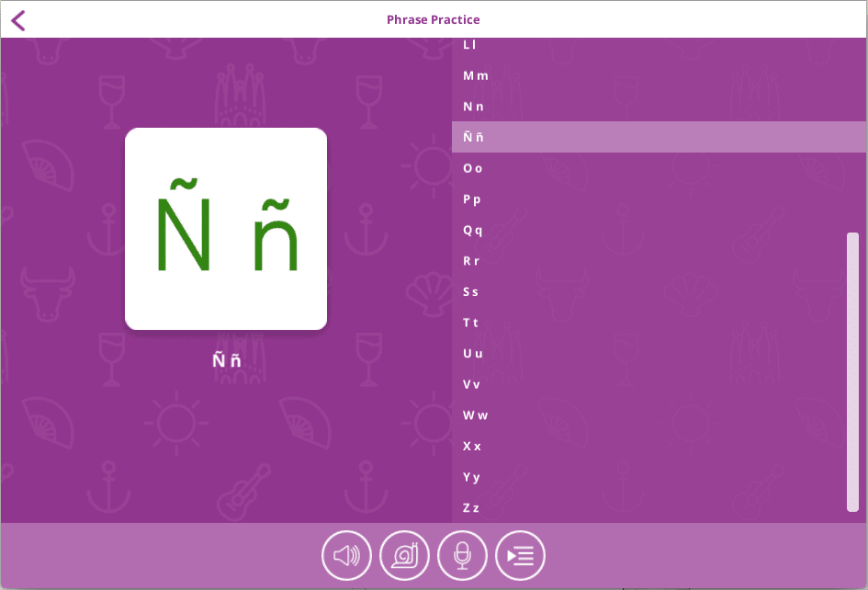
Task: Pick the 'O o' letter row
Action: (x=659, y=168)
